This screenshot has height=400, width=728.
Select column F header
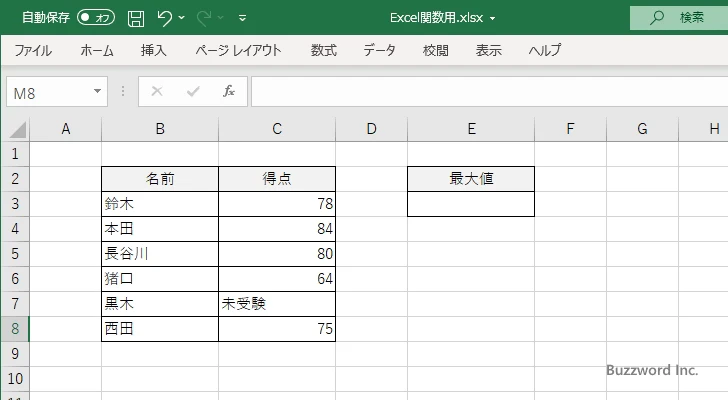[x=571, y=129]
